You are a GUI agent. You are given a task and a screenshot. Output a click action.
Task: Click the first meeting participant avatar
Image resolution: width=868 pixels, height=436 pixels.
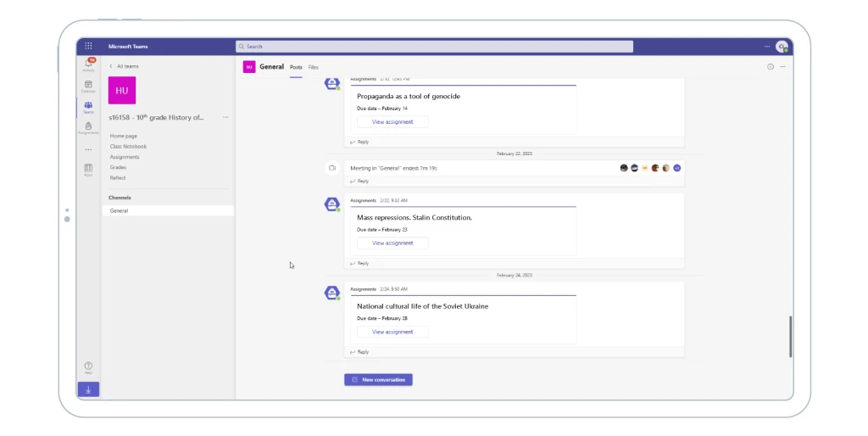coord(624,168)
